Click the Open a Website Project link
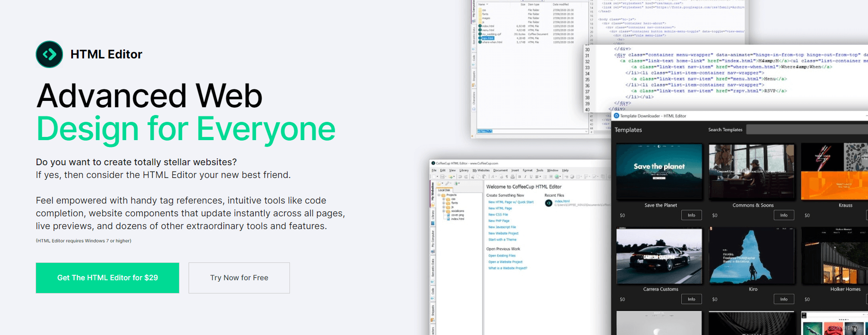868x335 pixels. tap(505, 262)
